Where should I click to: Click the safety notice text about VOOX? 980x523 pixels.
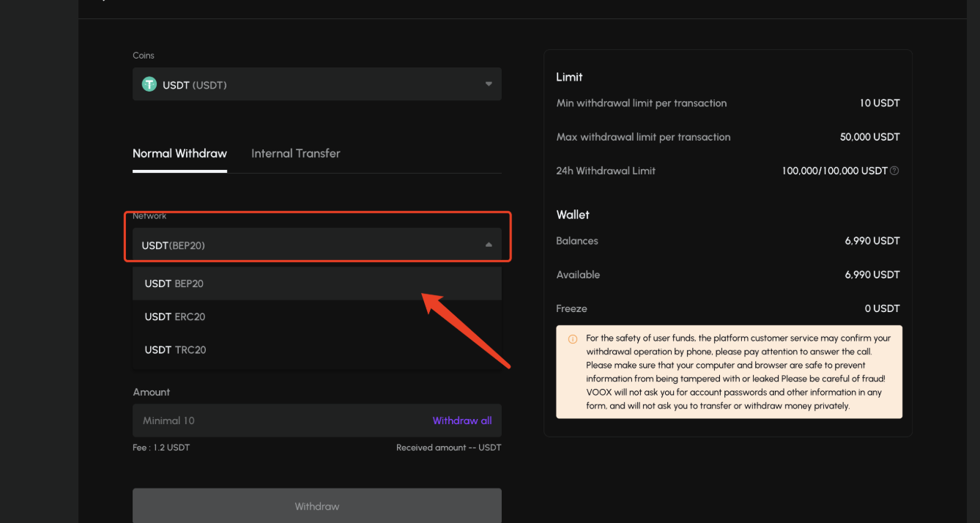click(x=738, y=372)
